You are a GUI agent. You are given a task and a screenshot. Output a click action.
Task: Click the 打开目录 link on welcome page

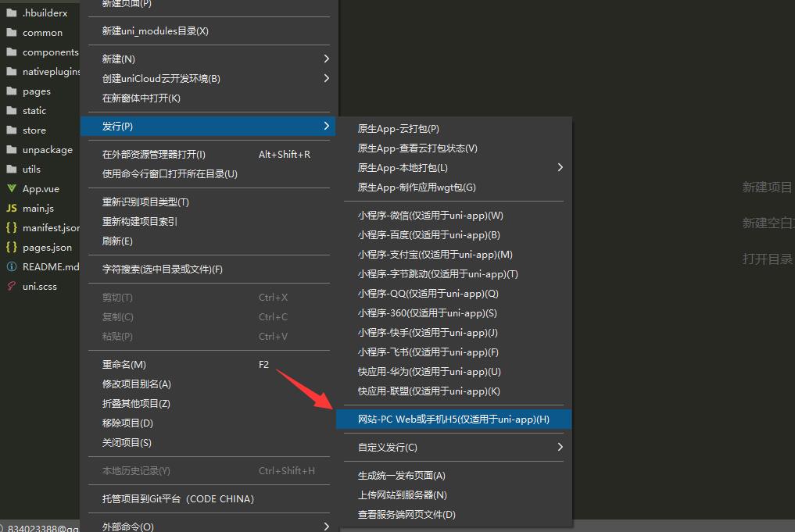pyautogui.click(x=767, y=259)
